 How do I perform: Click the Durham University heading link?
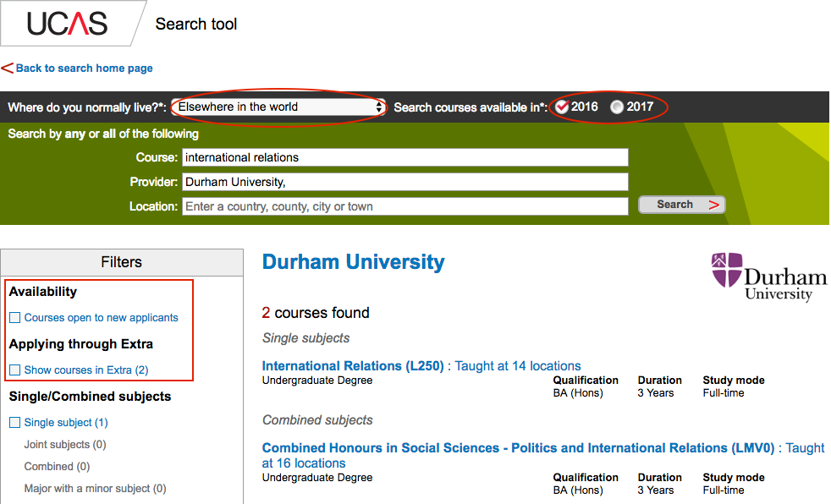(x=354, y=261)
